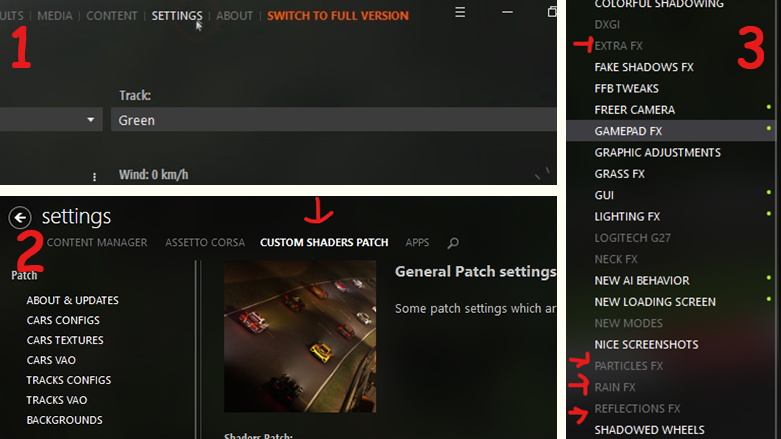The width and height of the screenshot is (781, 439).
Task: Open TRACKS CONFIGS in Patch list
Action: [x=69, y=380]
